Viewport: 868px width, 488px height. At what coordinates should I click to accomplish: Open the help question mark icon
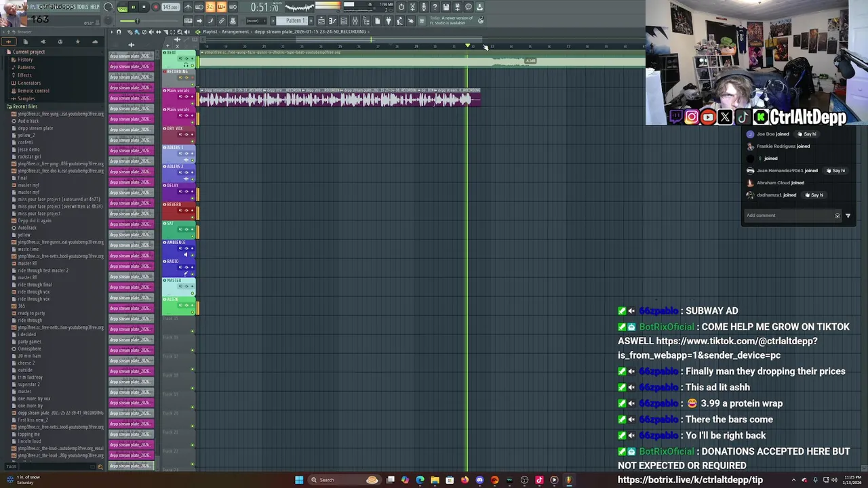(435, 7)
